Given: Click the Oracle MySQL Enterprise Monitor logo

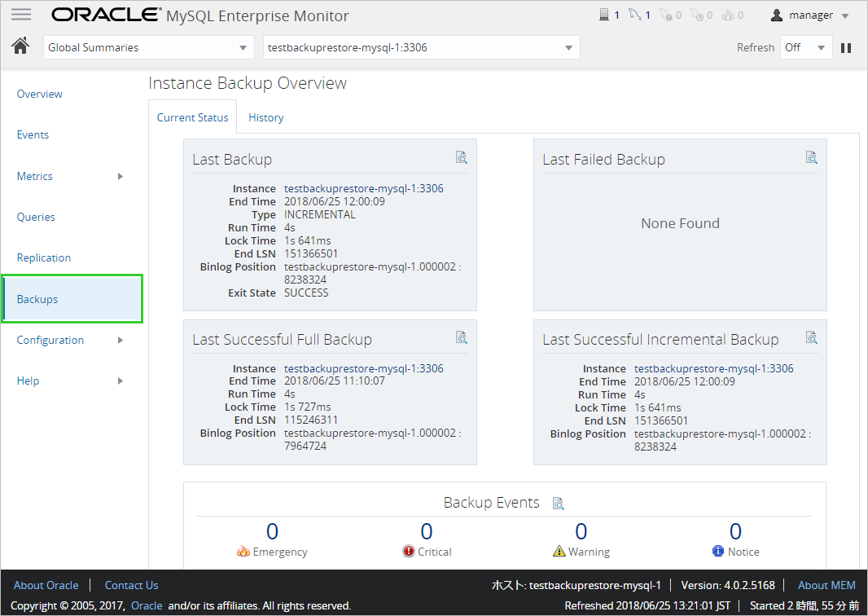Looking at the screenshot, I should point(199,15).
